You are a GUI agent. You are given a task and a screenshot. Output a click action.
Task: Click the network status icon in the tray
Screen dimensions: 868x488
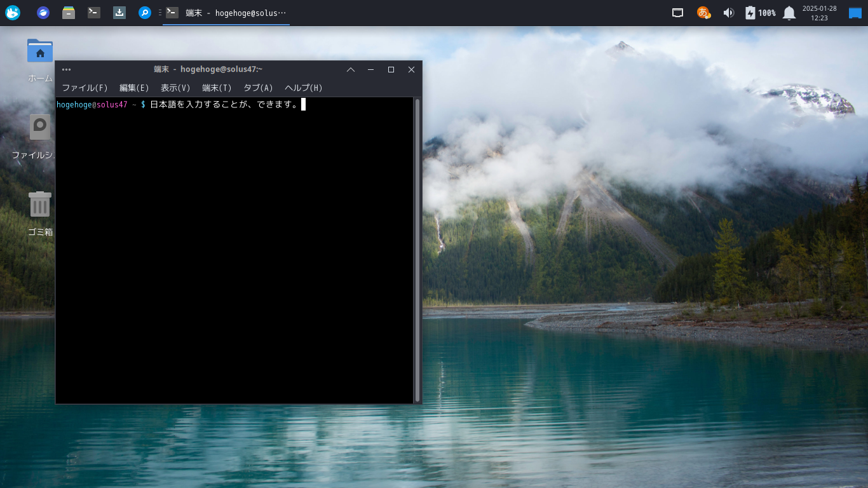click(x=677, y=12)
